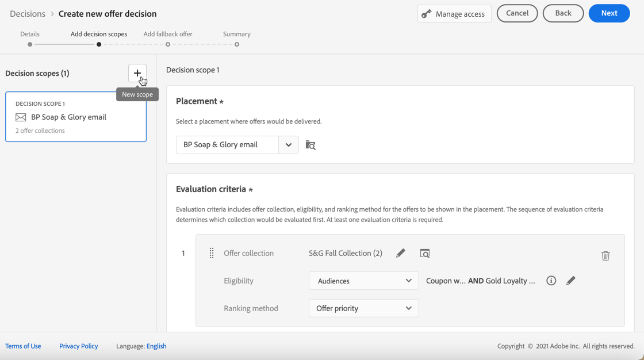Click the Manage access button
The width and height of the screenshot is (644, 360).
coord(454,14)
